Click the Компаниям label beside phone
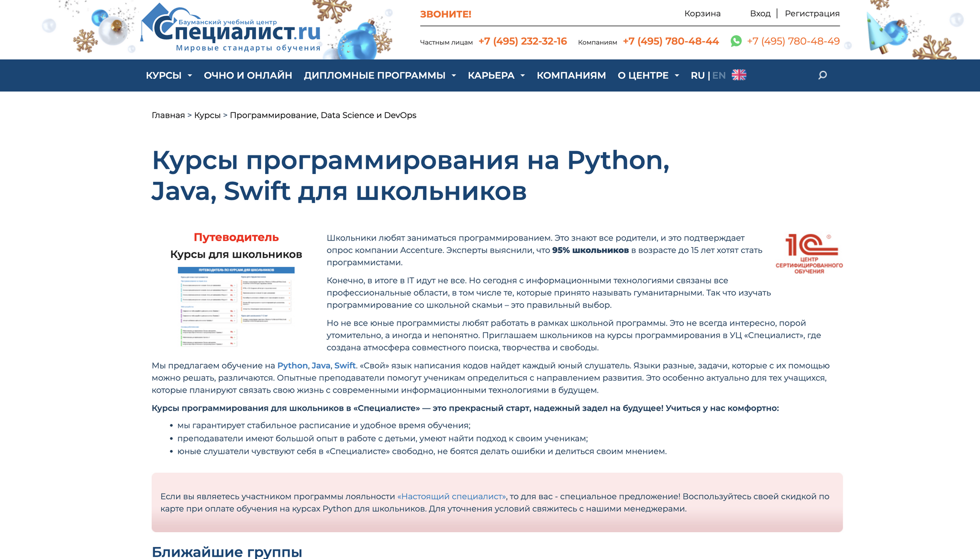Viewport: 980px width, 559px height. coord(597,42)
